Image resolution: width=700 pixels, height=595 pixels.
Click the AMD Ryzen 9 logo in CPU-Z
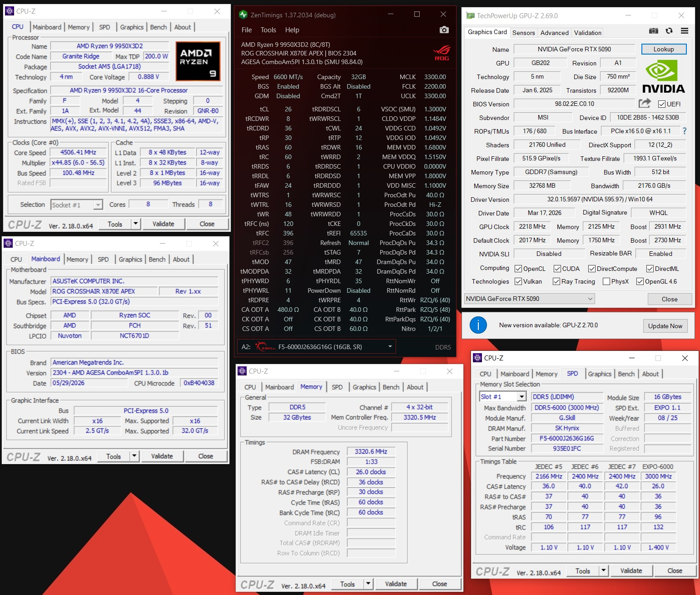click(x=198, y=61)
